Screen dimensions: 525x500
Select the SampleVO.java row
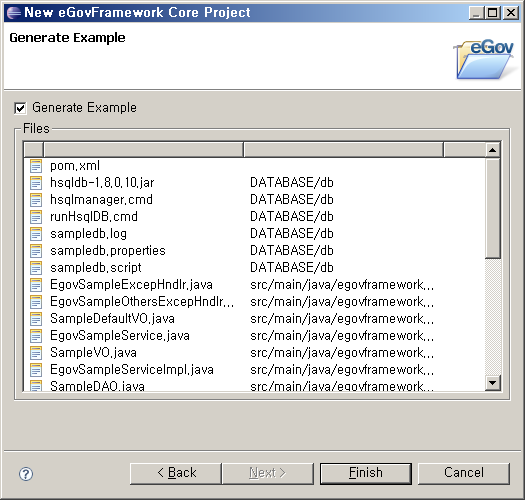pos(254,353)
